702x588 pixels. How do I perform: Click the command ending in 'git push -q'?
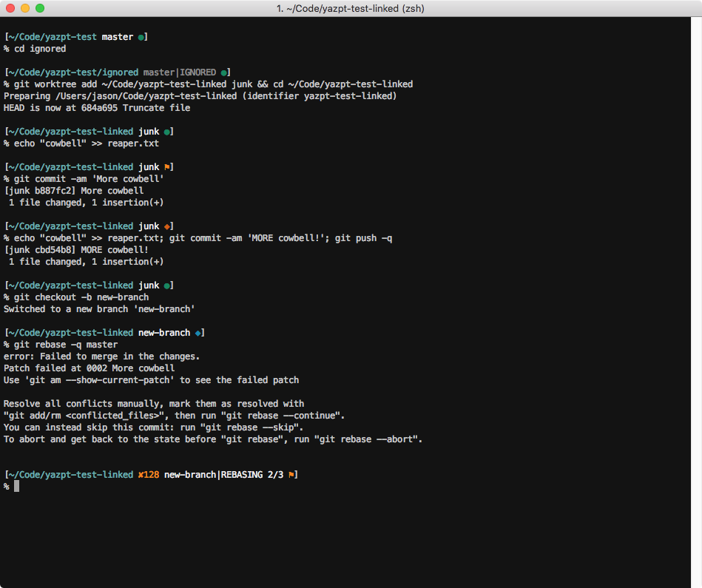coord(203,238)
